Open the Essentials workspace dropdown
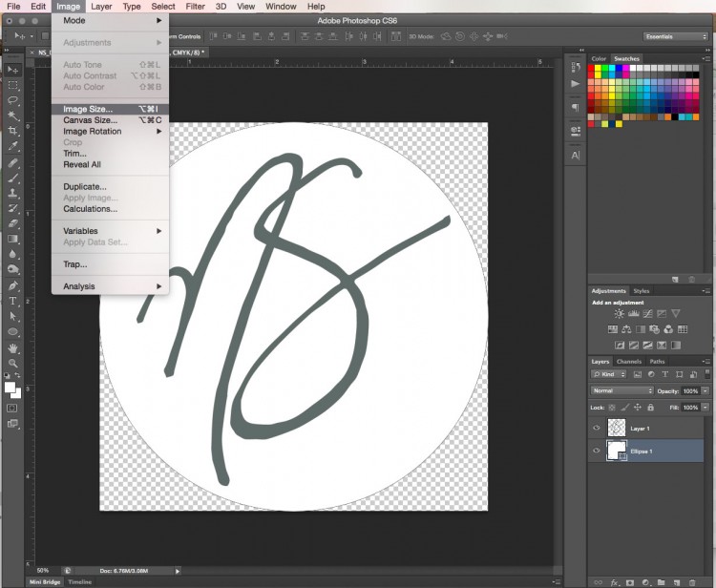Screen dimensions: 716x588 (675, 36)
